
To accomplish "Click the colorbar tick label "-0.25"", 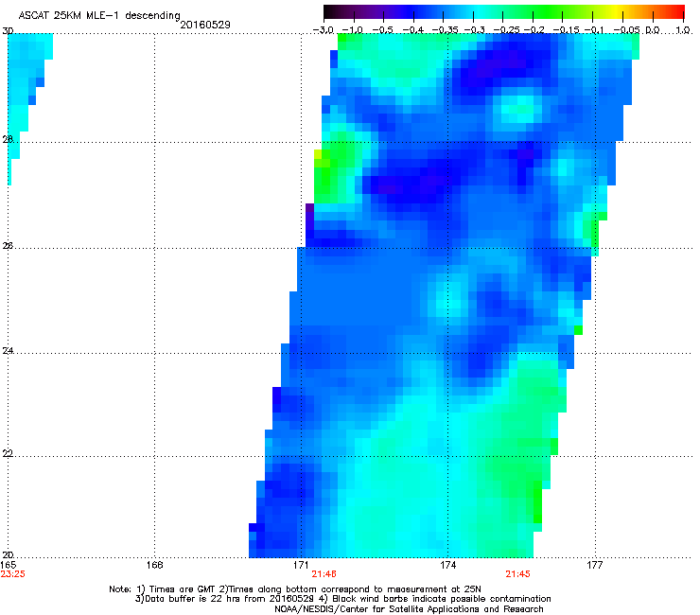I will (506, 30).
